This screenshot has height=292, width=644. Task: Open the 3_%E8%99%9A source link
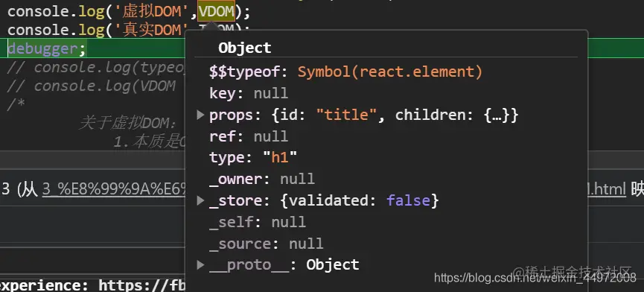tap(115, 189)
